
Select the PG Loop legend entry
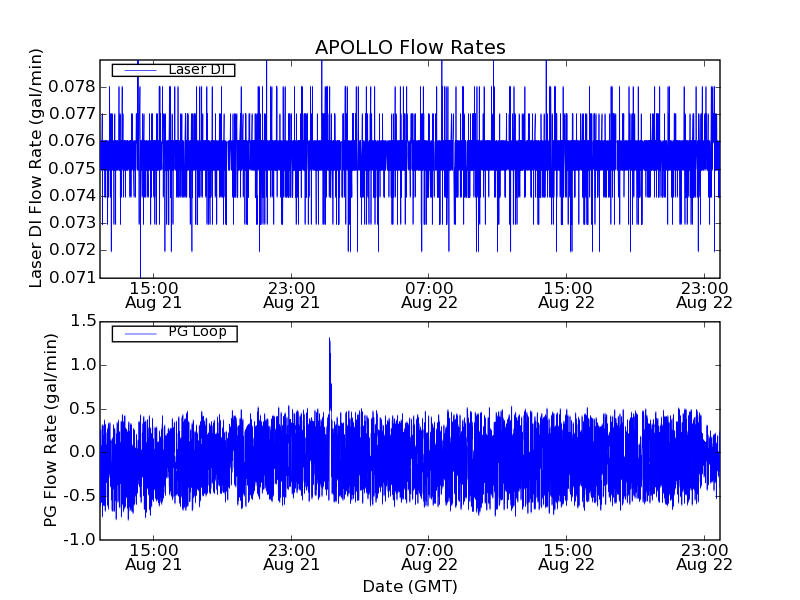[174, 333]
